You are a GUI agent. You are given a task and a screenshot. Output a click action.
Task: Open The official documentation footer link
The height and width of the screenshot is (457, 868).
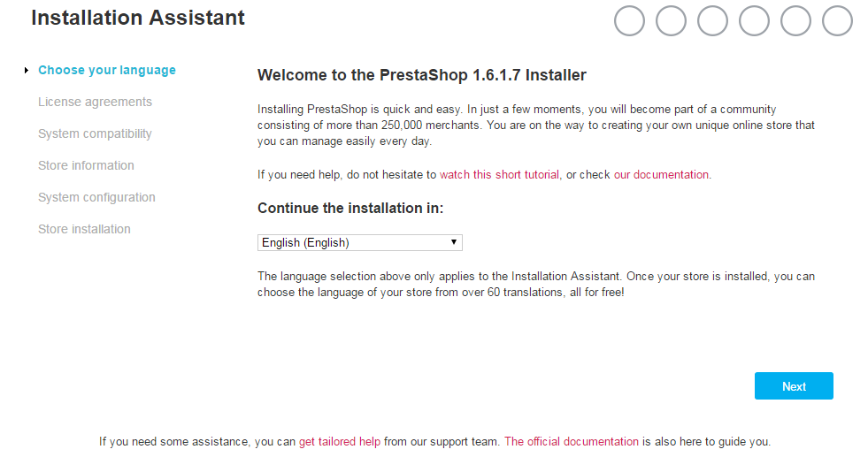572,441
